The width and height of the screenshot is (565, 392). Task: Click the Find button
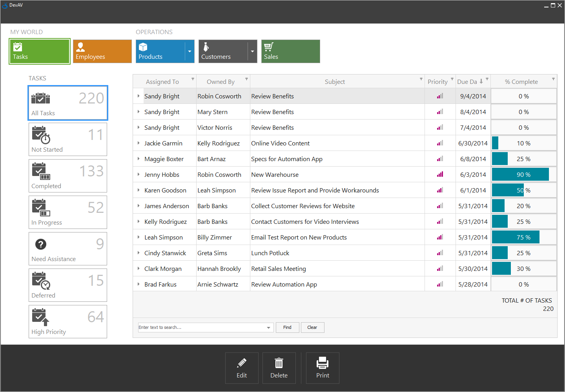click(287, 327)
